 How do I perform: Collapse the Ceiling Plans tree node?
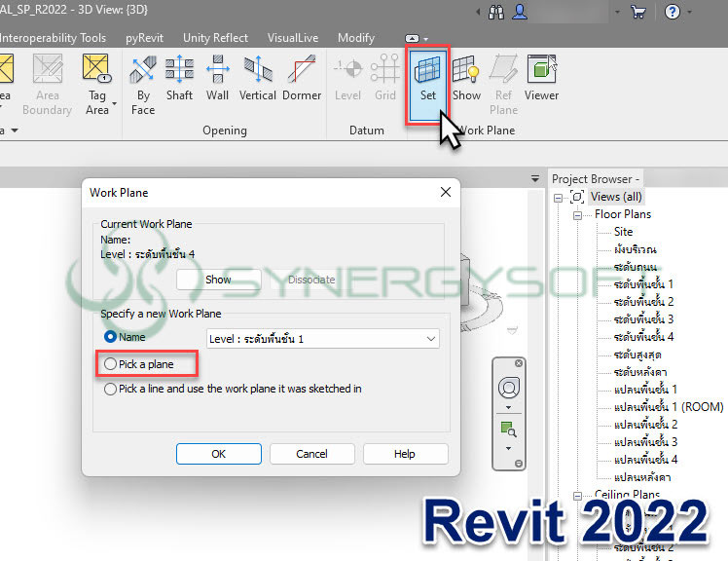coord(577,496)
